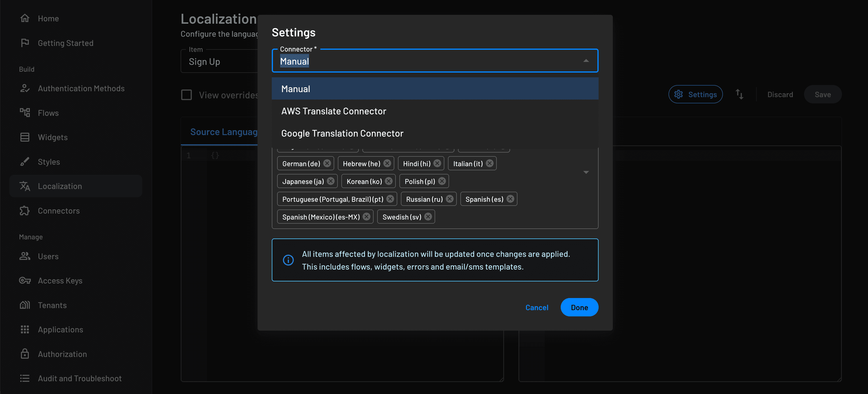
Task: Select Google Translation Connector option
Action: click(x=342, y=133)
